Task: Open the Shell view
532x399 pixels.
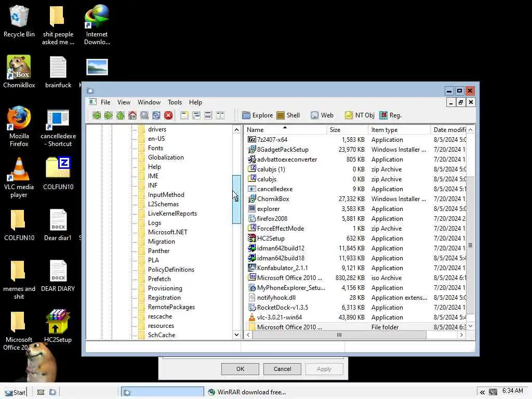Action: tap(288, 115)
